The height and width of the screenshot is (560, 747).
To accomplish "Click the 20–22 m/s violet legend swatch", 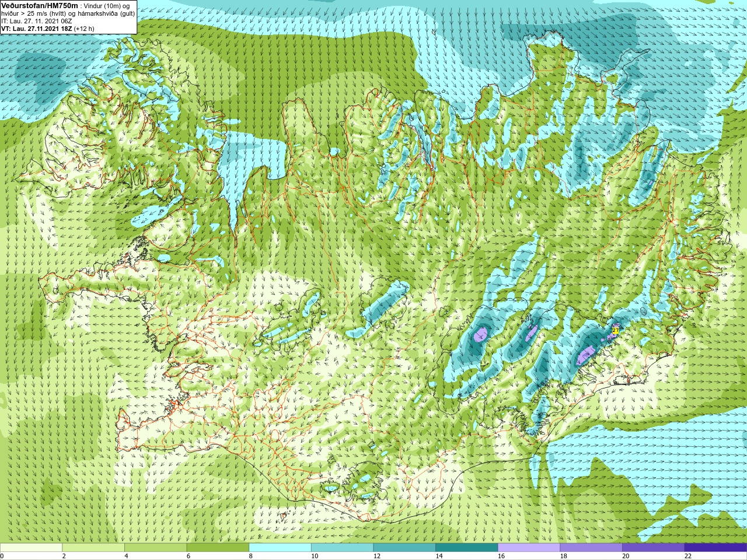I will [654, 548].
